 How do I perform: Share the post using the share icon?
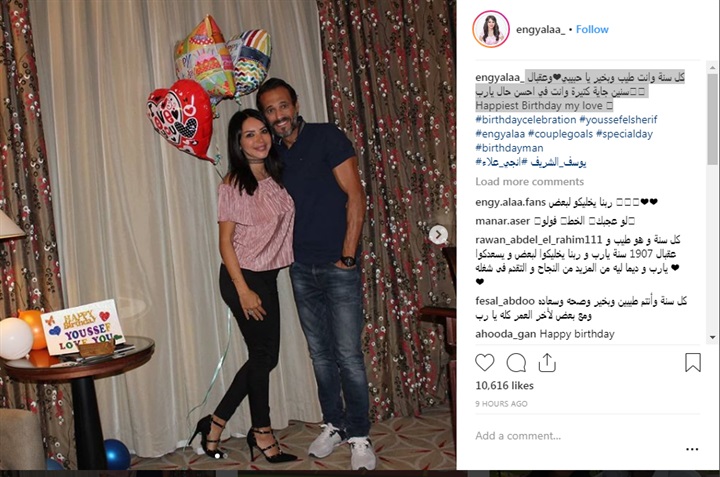coord(547,362)
